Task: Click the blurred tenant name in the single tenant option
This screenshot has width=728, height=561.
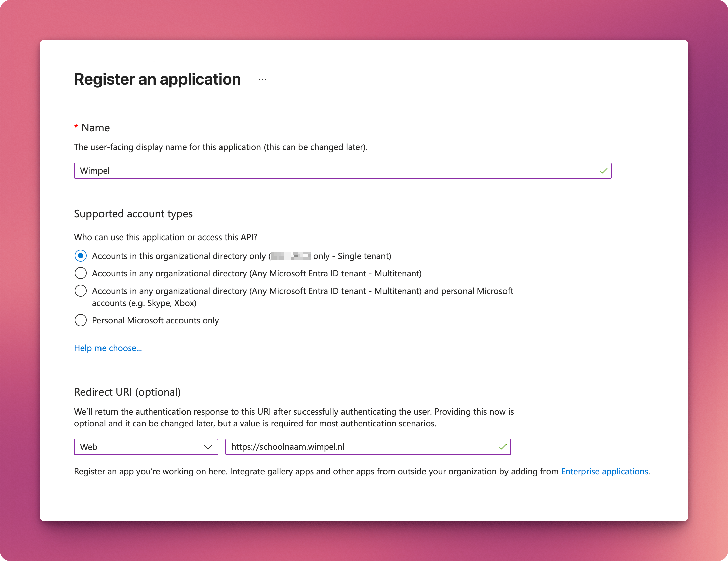Action: click(291, 256)
